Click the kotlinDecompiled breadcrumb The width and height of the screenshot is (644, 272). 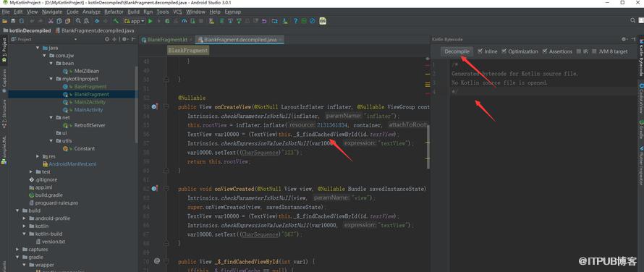[x=27, y=30]
